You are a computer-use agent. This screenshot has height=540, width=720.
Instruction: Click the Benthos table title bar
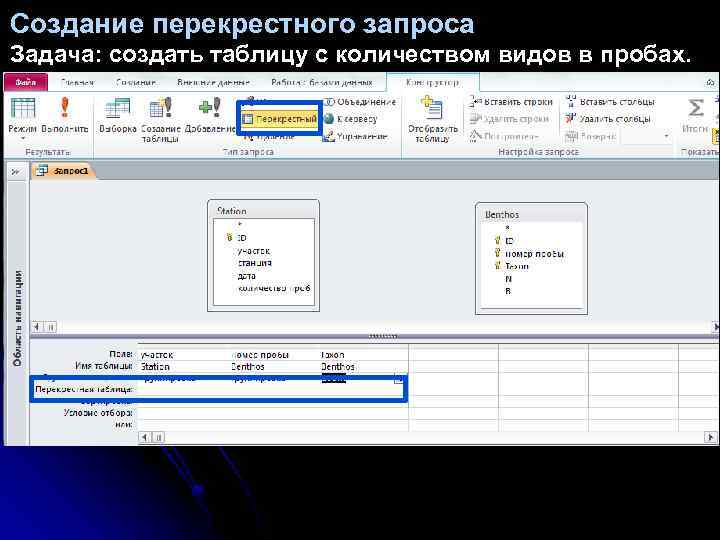pyautogui.click(x=531, y=214)
